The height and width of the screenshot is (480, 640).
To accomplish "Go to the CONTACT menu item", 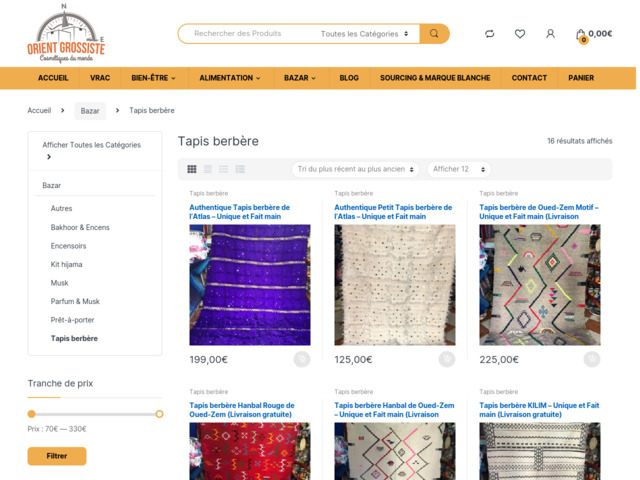I will (529, 78).
